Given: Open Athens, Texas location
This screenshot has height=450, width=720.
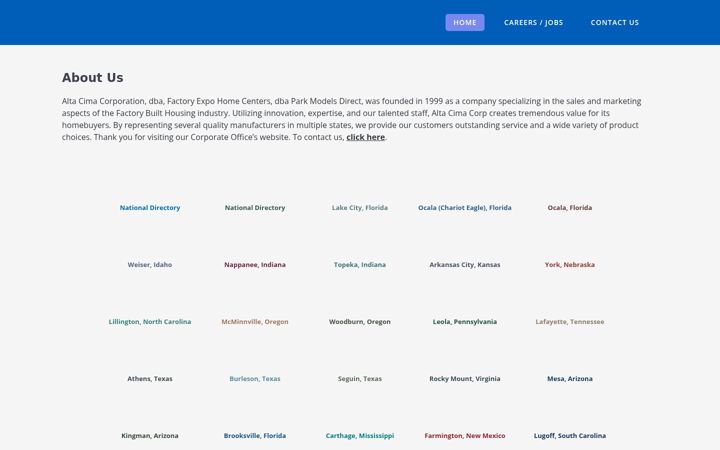Looking at the screenshot, I should 150,378.
